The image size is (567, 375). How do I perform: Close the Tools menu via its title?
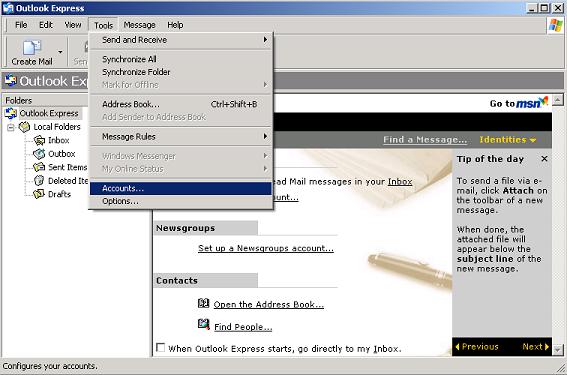pos(103,25)
